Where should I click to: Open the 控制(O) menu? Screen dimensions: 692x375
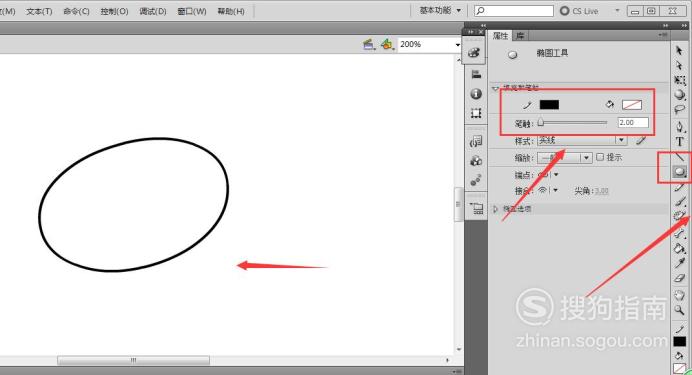pyautogui.click(x=114, y=11)
